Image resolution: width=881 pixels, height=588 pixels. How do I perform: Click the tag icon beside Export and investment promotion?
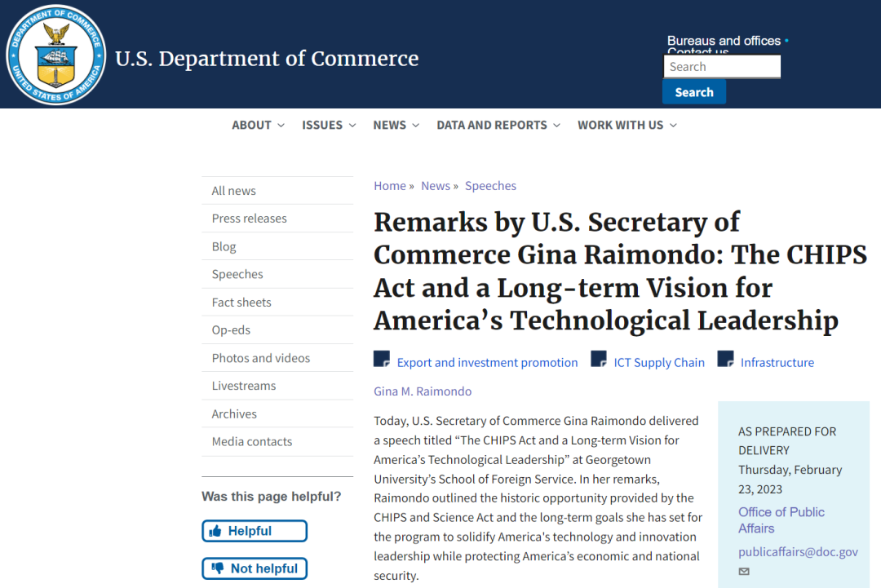pyautogui.click(x=382, y=359)
